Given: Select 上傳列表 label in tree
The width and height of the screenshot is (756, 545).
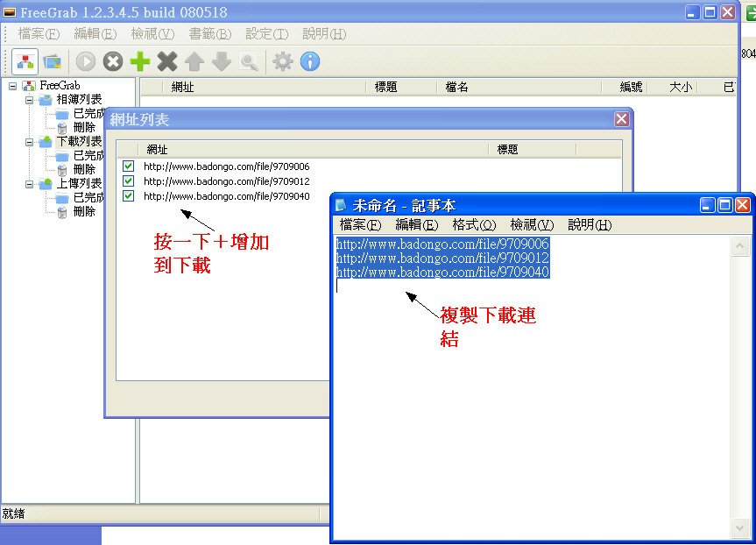Looking at the screenshot, I should click(x=79, y=184).
